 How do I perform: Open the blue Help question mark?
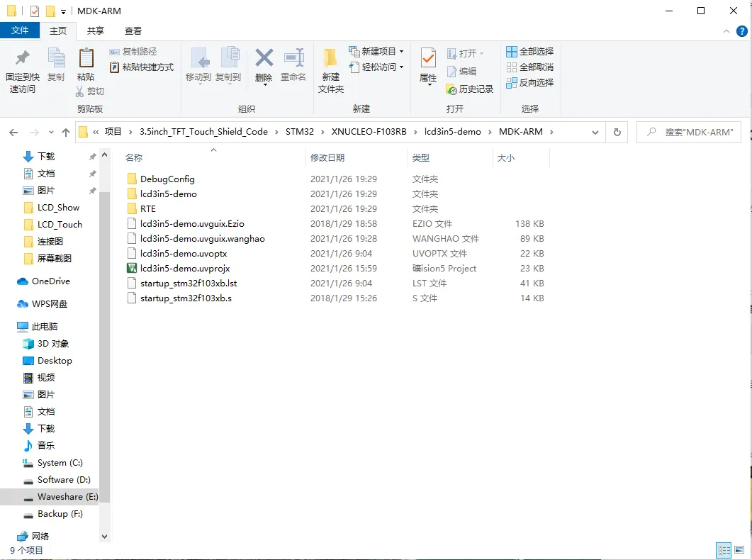[741, 31]
